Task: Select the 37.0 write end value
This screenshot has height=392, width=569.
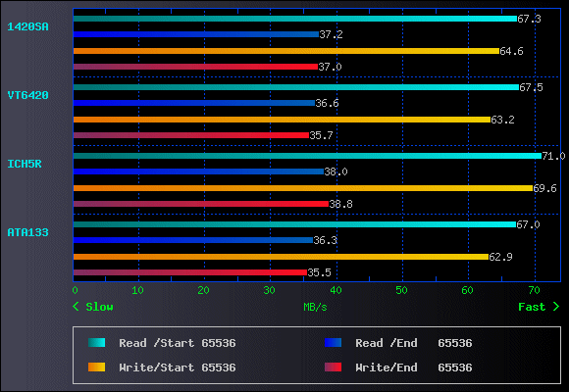Action: click(330, 67)
